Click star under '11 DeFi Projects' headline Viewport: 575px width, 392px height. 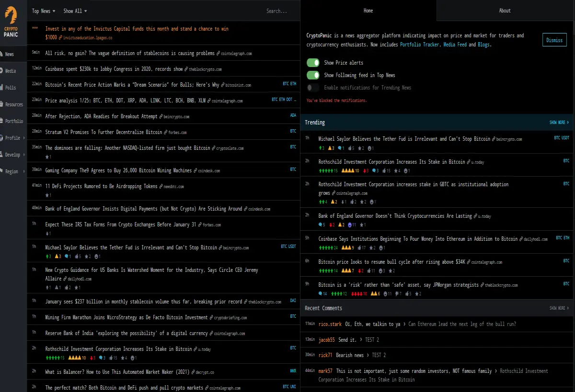(47, 195)
